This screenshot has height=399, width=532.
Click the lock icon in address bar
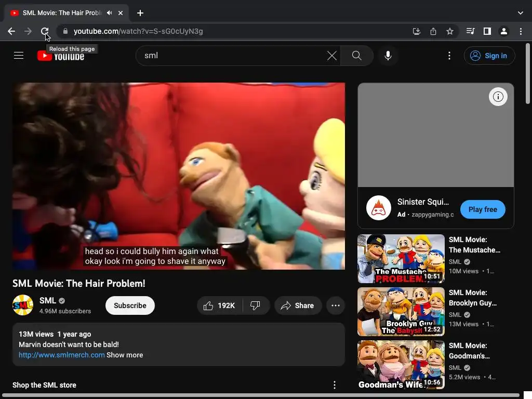pos(65,31)
